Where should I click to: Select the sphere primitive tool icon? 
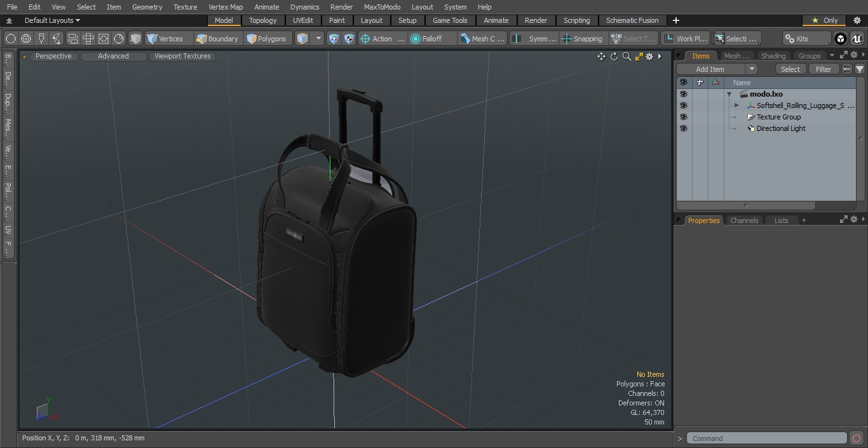pos(10,39)
